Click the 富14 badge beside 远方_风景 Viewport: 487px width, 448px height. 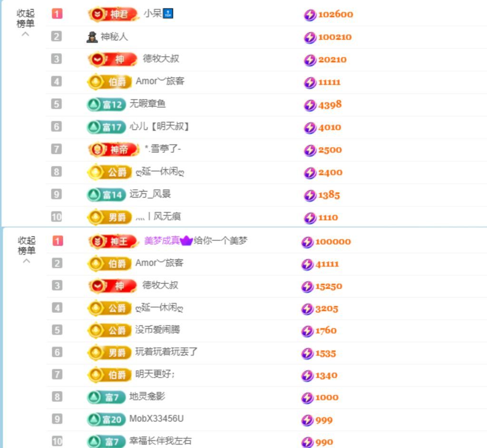106,195
